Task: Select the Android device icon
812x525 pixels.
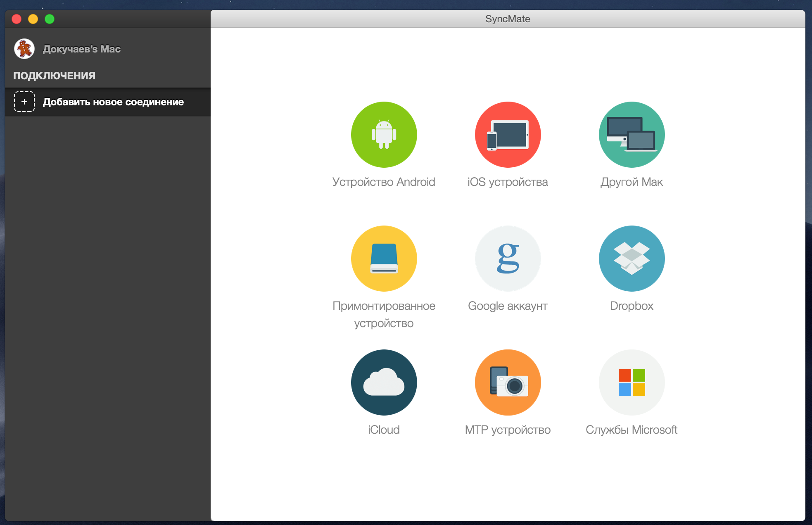Action: pos(384,135)
